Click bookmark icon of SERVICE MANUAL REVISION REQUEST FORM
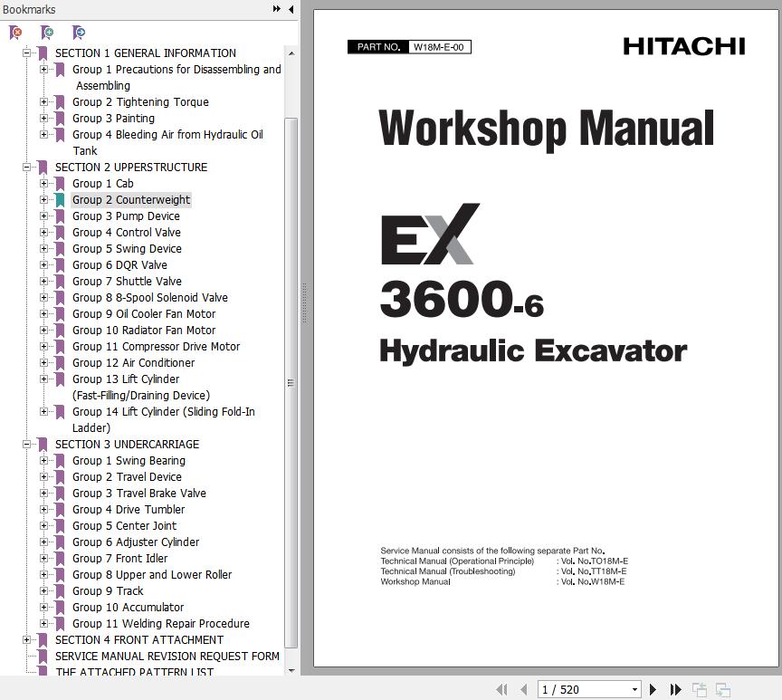 pyautogui.click(x=43, y=657)
